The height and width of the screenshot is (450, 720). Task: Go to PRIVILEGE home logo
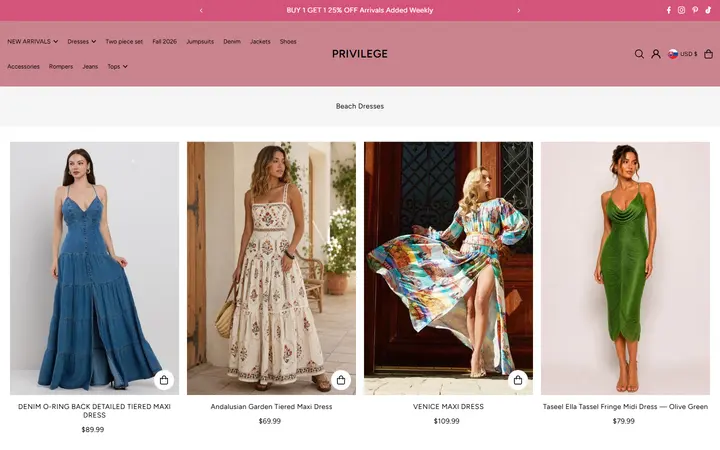pyautogui.click(x=360, y=54)
